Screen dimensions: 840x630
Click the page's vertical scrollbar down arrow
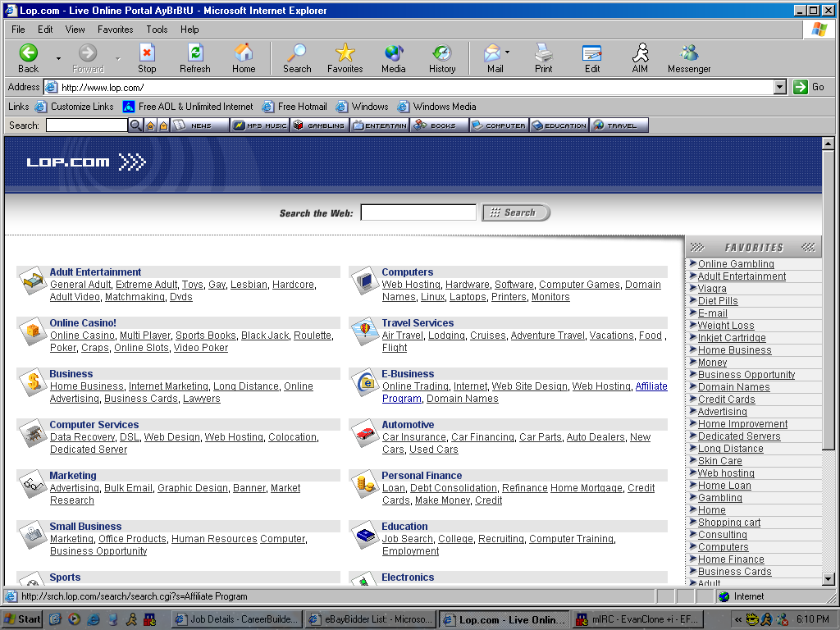[x=828, y=579]
